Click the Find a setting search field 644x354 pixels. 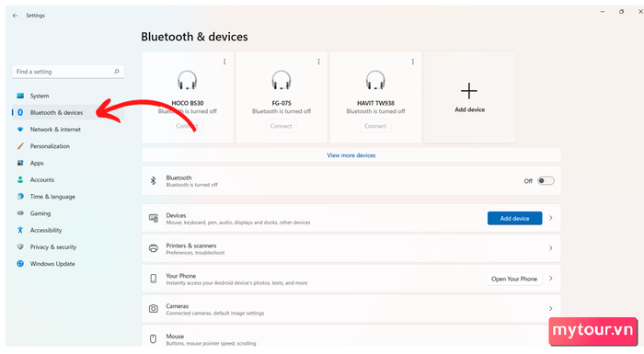68,72
